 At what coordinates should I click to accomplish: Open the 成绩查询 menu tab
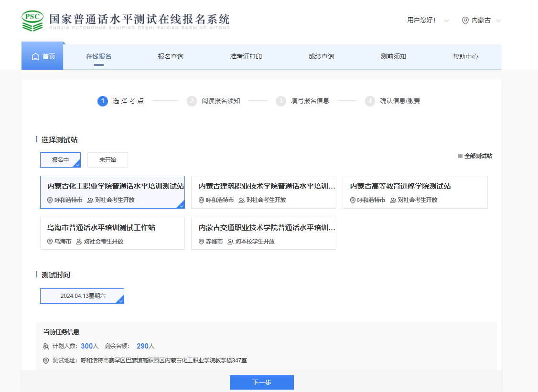(321, 57)
